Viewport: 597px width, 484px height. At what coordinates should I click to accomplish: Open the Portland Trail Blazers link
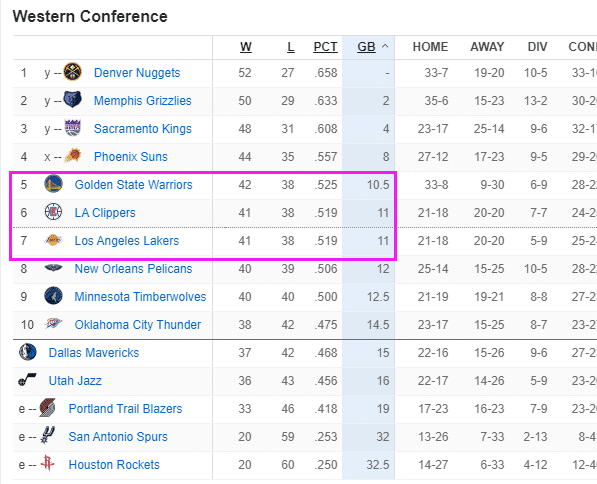[x=125, y=409]
